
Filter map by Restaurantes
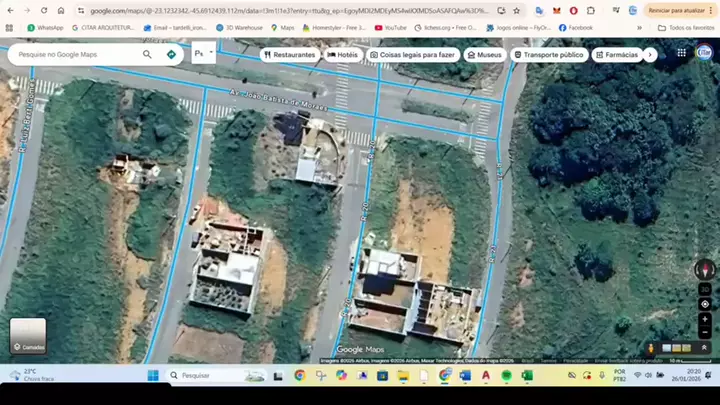click(289, 54)
